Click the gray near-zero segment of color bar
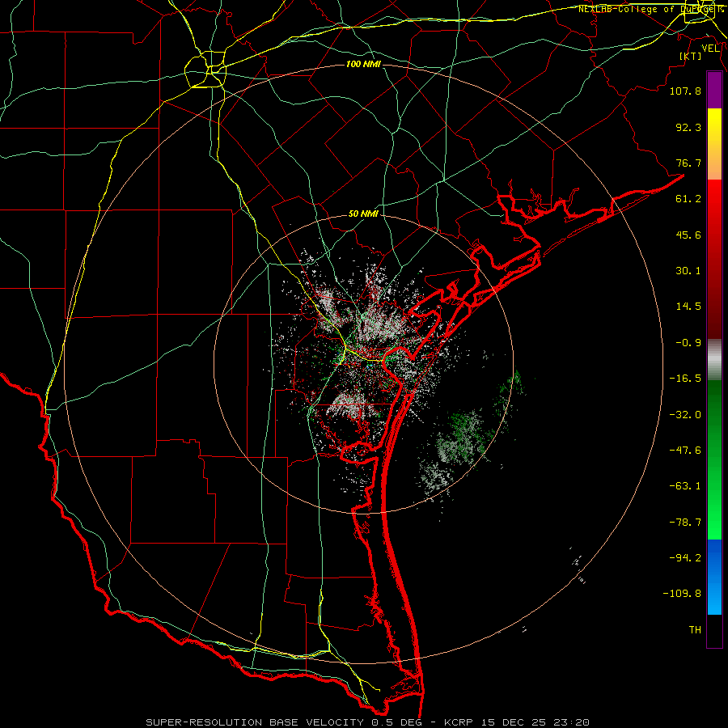Image resolution: width=728 pixels, height=728 pixels. pyautogui.click(x=714, y=360)
